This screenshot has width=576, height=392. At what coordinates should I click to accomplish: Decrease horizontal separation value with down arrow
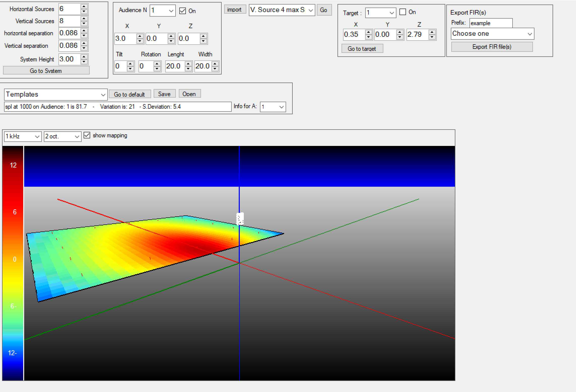84,36
